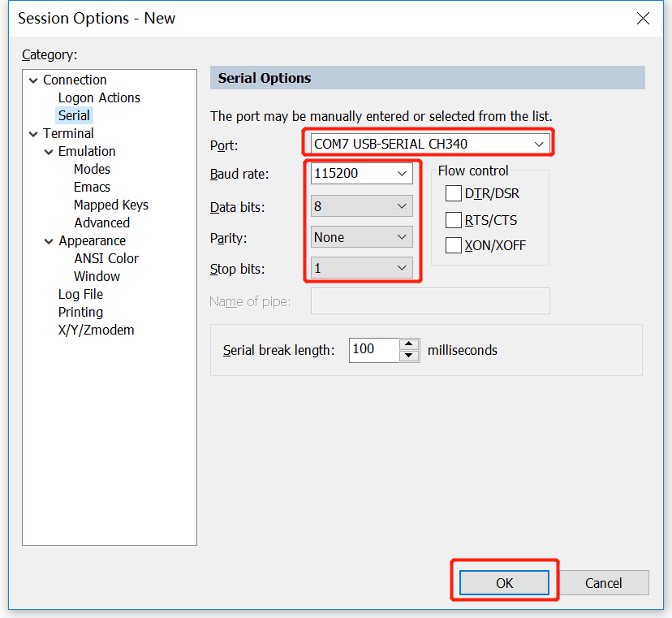Select Mapped Keys category item
The image size is (672, 618).
(x=110, y=205)
